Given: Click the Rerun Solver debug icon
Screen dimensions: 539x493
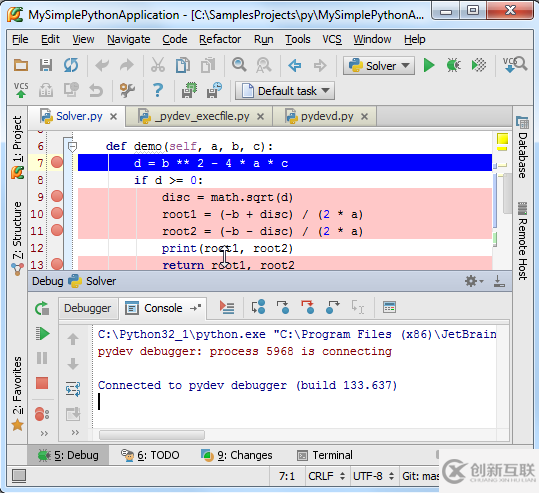Looking at the screenshot, I should 42,308.
